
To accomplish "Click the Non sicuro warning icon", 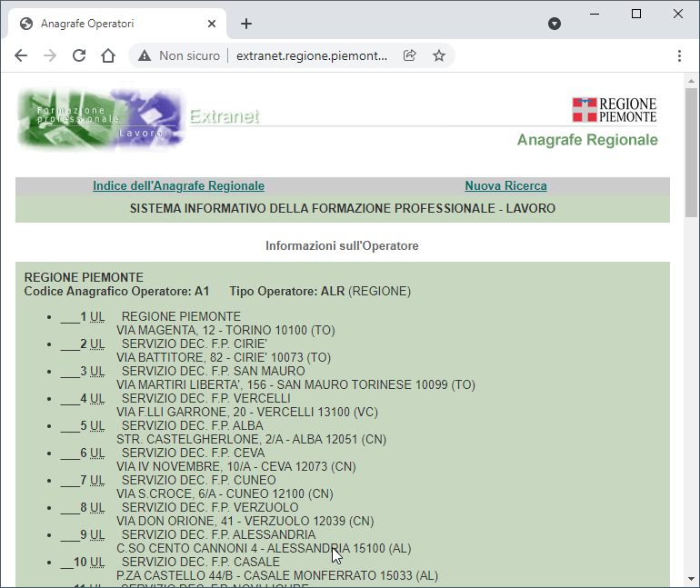I will pyautogui.click(x=145, y=55).
